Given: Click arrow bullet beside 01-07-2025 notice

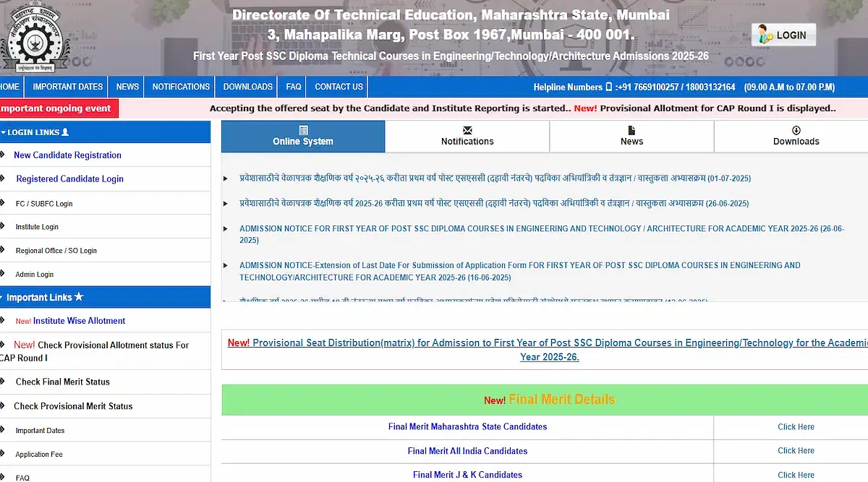Looking at the screenshot, I should point(226,178).
